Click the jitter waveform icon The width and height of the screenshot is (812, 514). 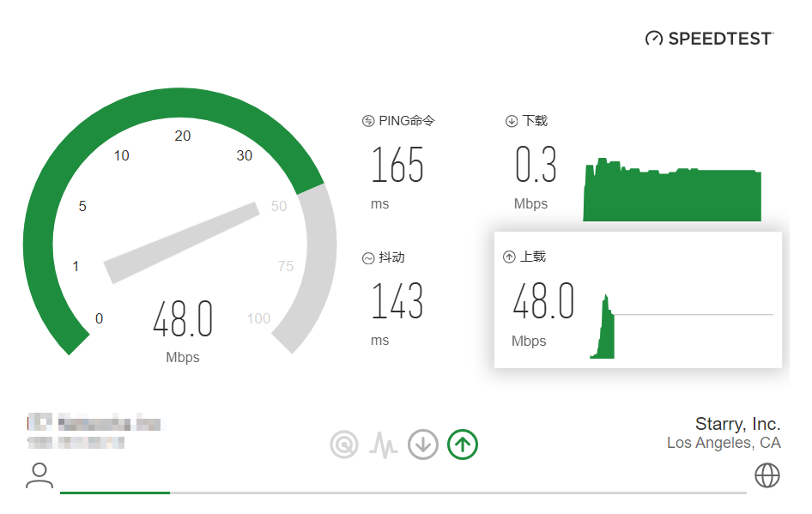click(x=384, y=444)
